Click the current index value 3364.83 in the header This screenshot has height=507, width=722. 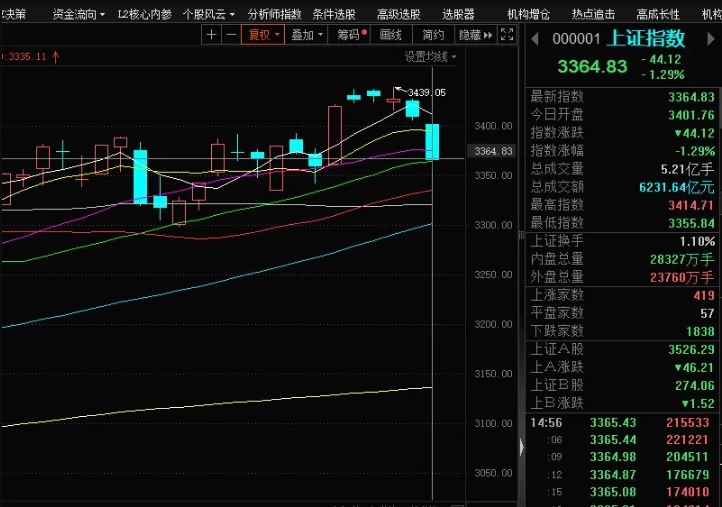tap(592, 67)
